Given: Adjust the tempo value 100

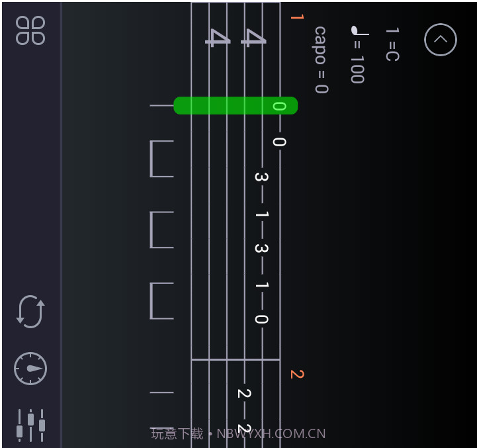Looking at the screenshot, I should pyautogui.click(x=358, y=69).
